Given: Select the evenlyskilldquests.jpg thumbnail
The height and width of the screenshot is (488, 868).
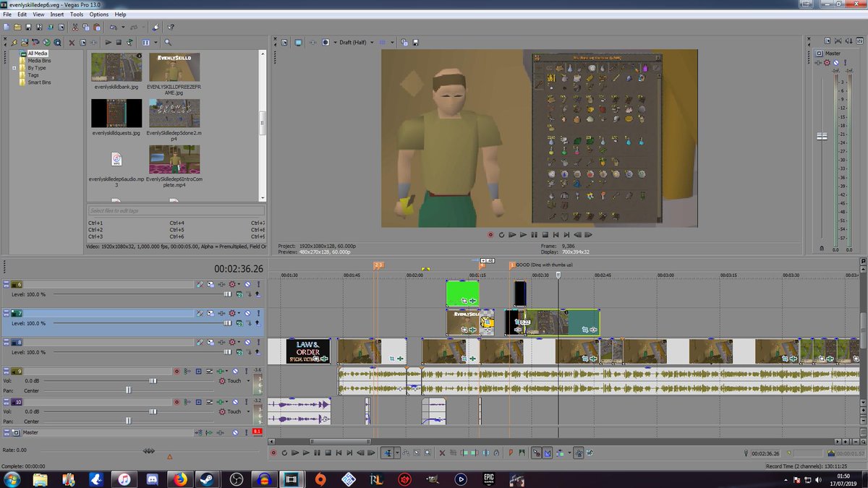Looking at the screenshot, I should (x=116, y=114).
